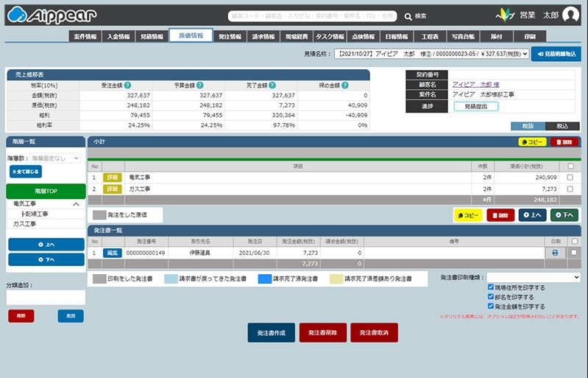Image resolution: width=588 pixels, height=378 pixels.
Task: Check the box for 電気工事 row
Action: click(x=572, y=178)
